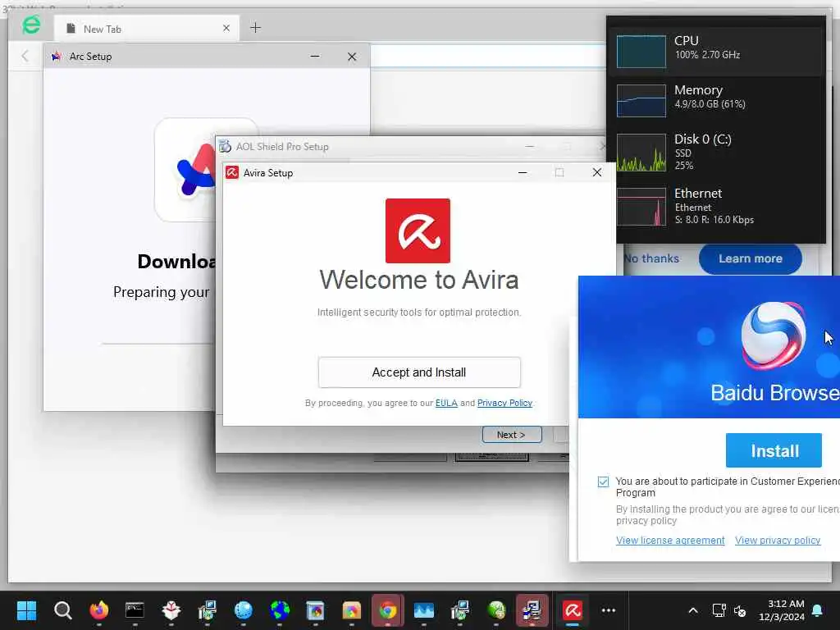
Task: Expand hidden system tray icons chevron
Action: click(x=692, y=610)
